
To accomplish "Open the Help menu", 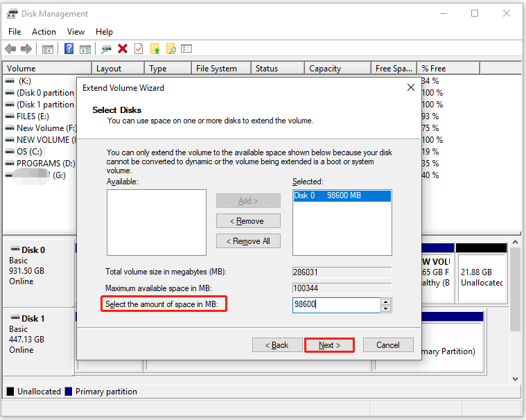I will click(x=104, y=32).
